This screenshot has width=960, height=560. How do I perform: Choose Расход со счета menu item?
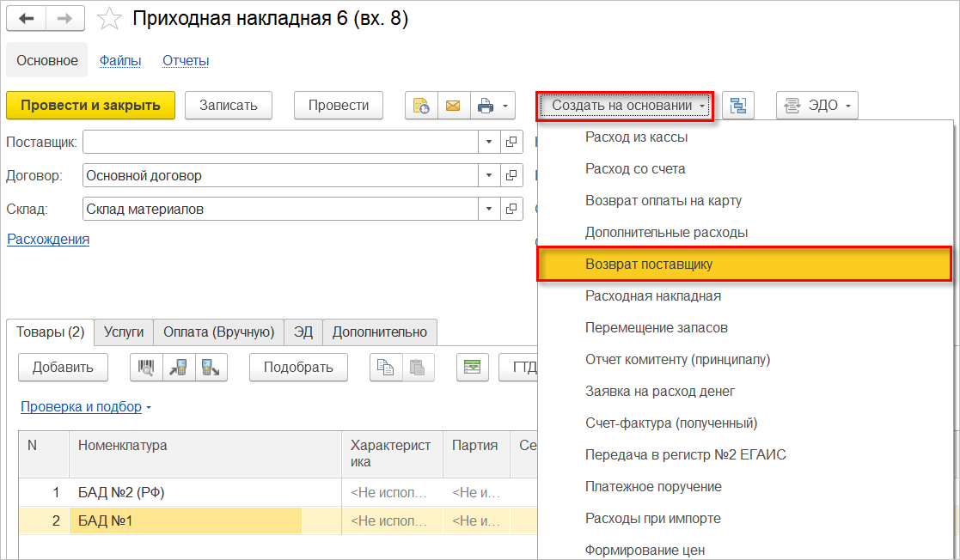pyautogui.click(x=745, y=169)
